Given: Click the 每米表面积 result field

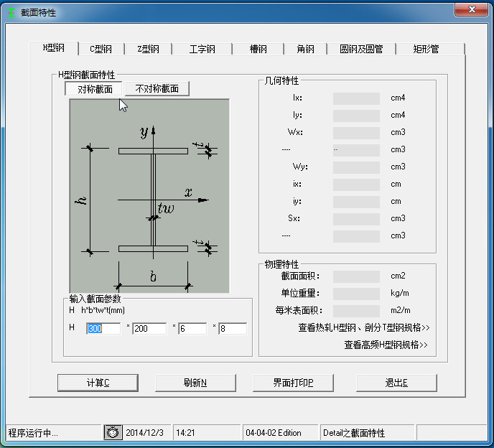Looking at the screenshot, I should click(x=356, y=311).
